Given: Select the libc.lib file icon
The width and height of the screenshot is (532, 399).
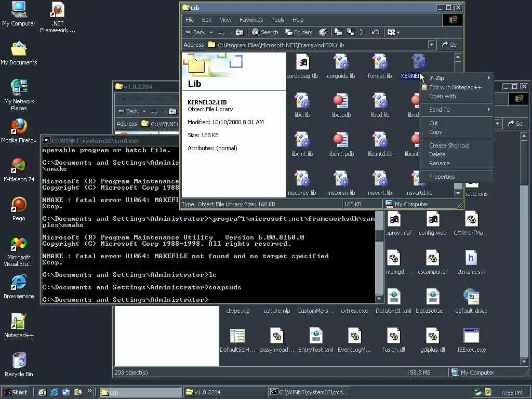Looking at the screenshot, I should tap(302, 101).
